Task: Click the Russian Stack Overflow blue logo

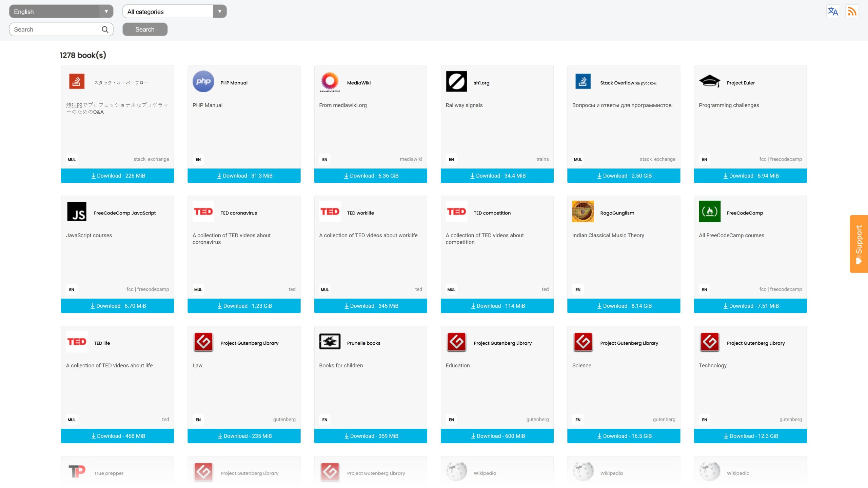Action: [x=583, y=81]
